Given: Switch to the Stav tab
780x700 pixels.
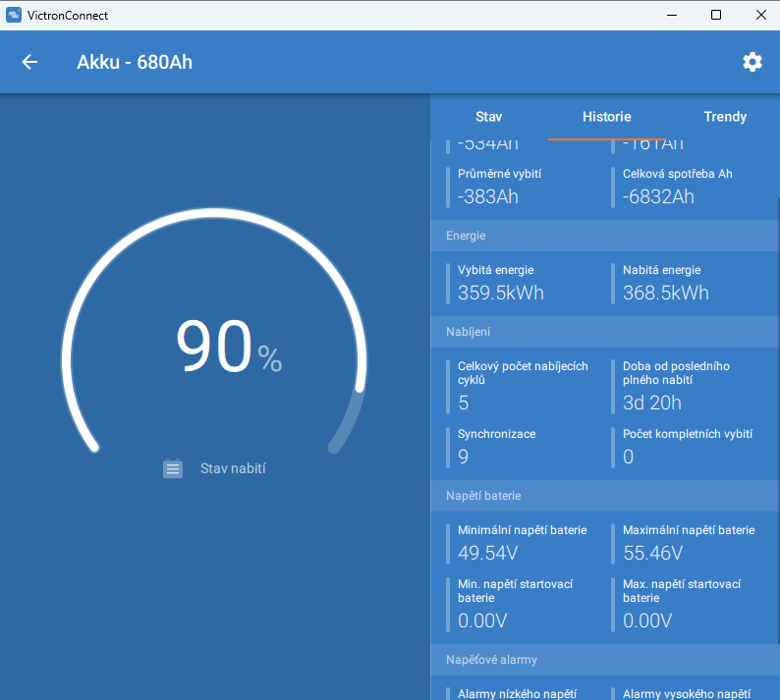Looking at the screenshot, I should [488, 117].
